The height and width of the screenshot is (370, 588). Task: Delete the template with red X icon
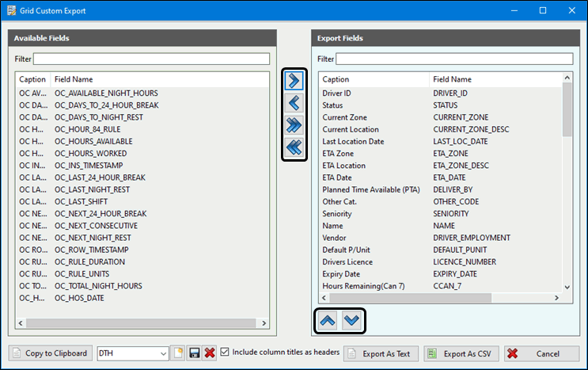pos(210,353)
